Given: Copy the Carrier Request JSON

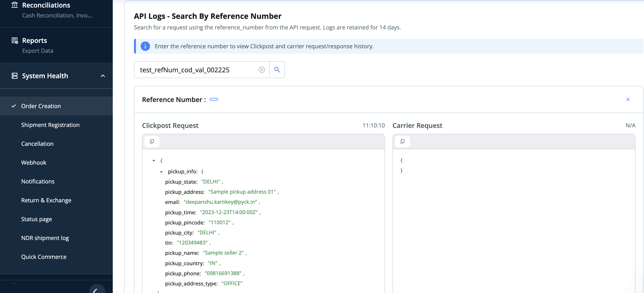Looking at the screenshot, I should click(402, 142).
